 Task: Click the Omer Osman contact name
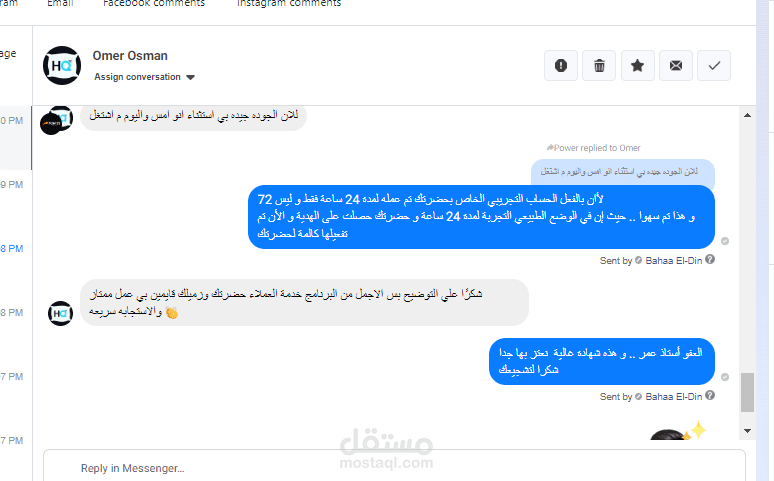[130, 56]
